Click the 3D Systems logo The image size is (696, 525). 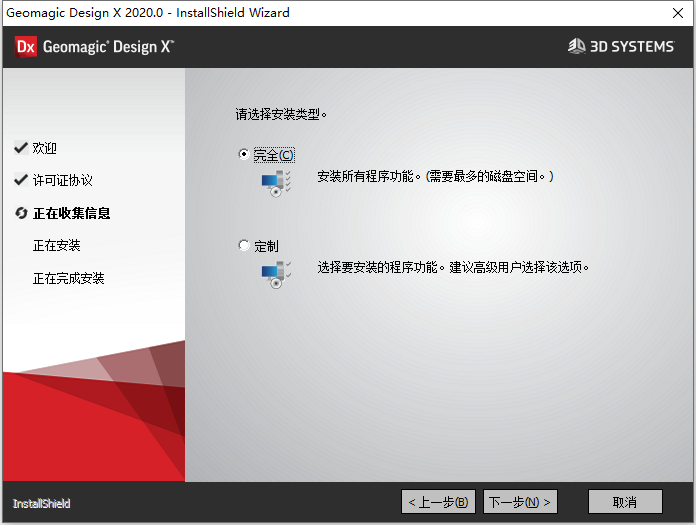pyautogui.click(x=621, y=46)
